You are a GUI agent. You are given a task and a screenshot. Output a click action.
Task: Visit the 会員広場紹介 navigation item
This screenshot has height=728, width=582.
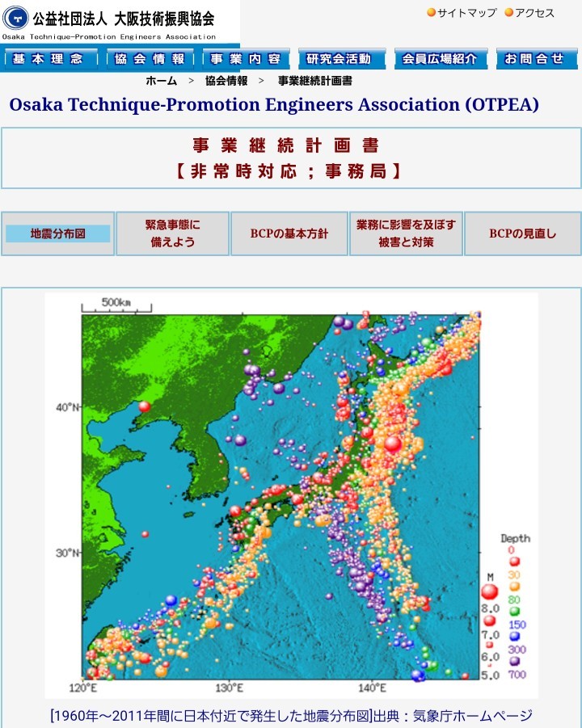point(441,59)
